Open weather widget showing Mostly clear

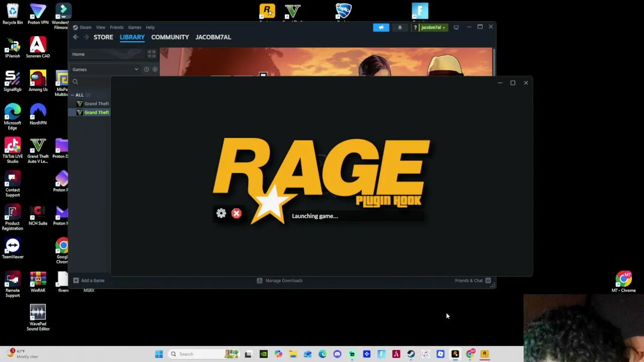pyautogui.click(x=24, y=354)
